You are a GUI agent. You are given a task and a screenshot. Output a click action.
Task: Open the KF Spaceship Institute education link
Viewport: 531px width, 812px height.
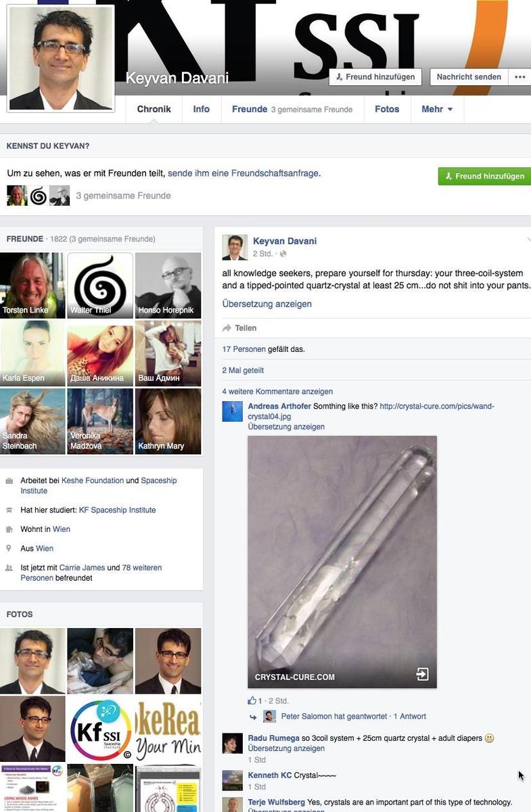117,510
